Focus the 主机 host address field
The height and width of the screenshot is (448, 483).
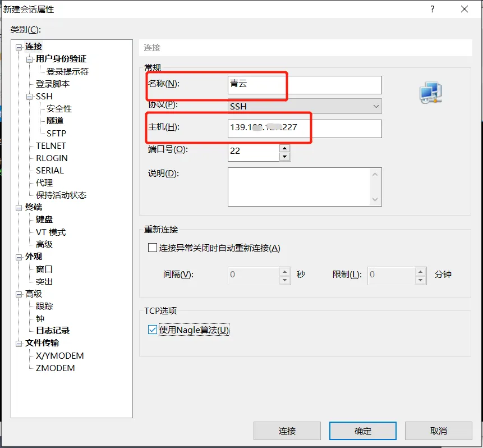click(305, 128)
